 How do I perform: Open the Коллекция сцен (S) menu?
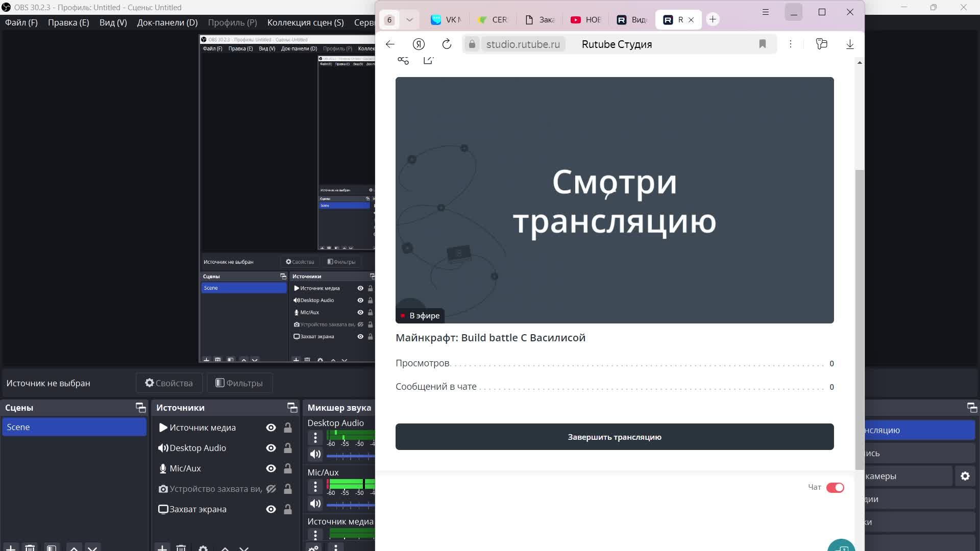(305, 22)
